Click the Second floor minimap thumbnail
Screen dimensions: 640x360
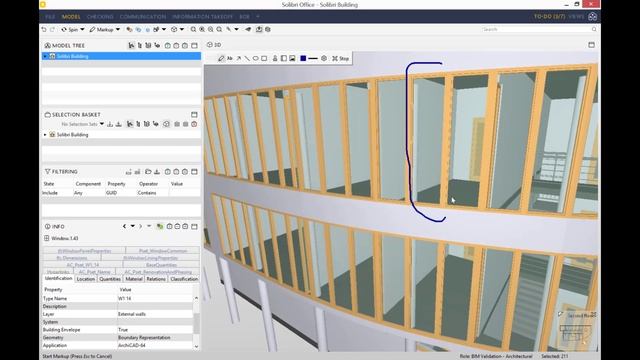576,330
